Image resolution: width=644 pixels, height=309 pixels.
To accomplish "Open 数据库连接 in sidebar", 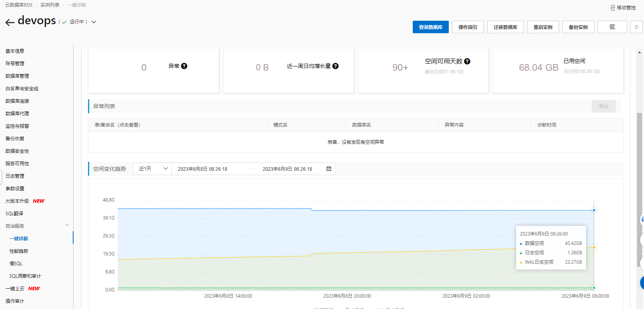I will coord(17,101).
